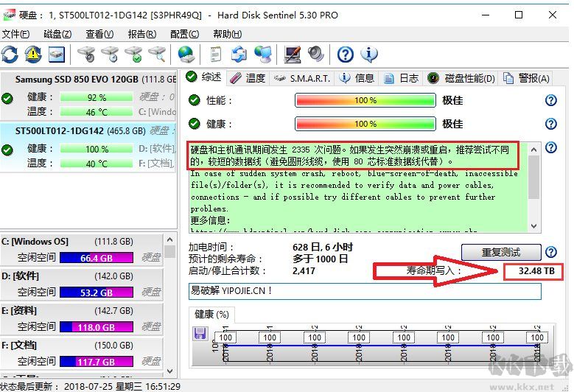Click down arrow of message box scrollbar
Viewport: 574px width, 392px height.
[533, 225]
